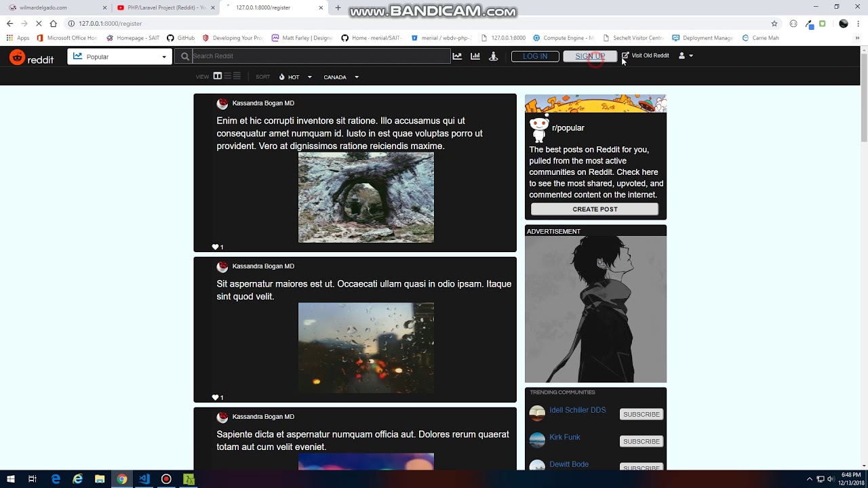
Task: Open the Deployment Manager bookmark
Action: pyautogui.click(x=703, y=38)
